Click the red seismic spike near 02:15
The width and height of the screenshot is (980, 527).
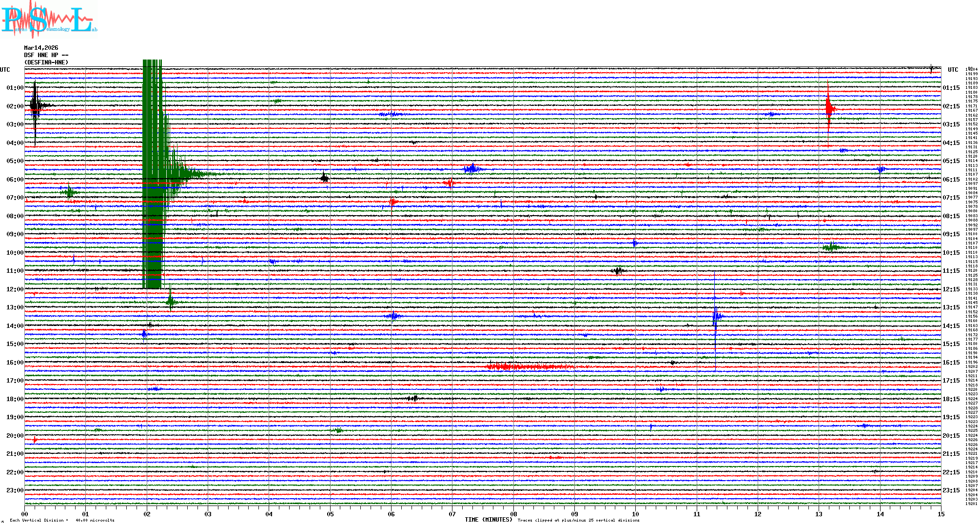pyautogui.click(x=829, y=109)
